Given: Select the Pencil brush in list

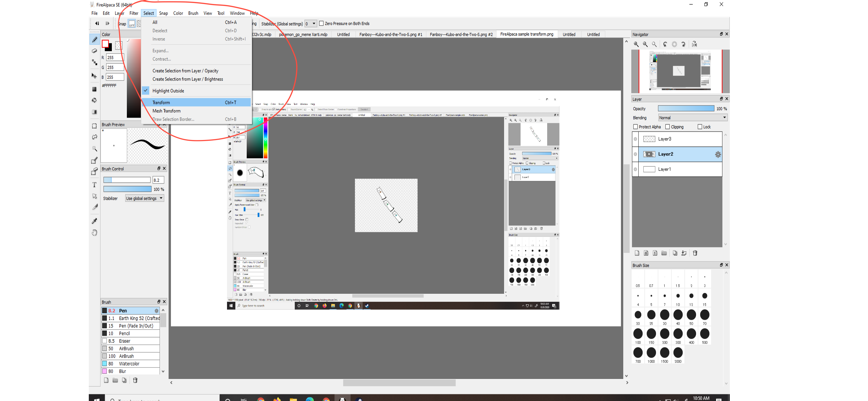Looking at the screenshot, I should coord(124,333).
